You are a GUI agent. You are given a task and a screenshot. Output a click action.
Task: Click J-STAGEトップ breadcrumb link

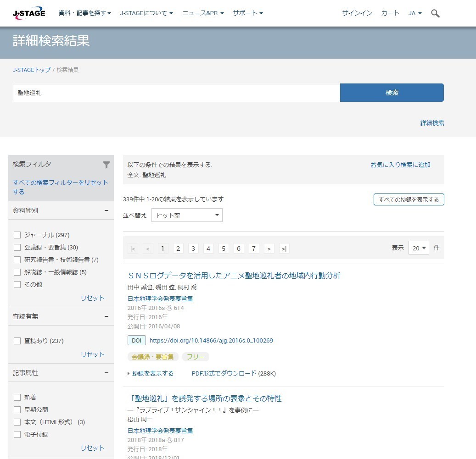(x=32, y=70)
